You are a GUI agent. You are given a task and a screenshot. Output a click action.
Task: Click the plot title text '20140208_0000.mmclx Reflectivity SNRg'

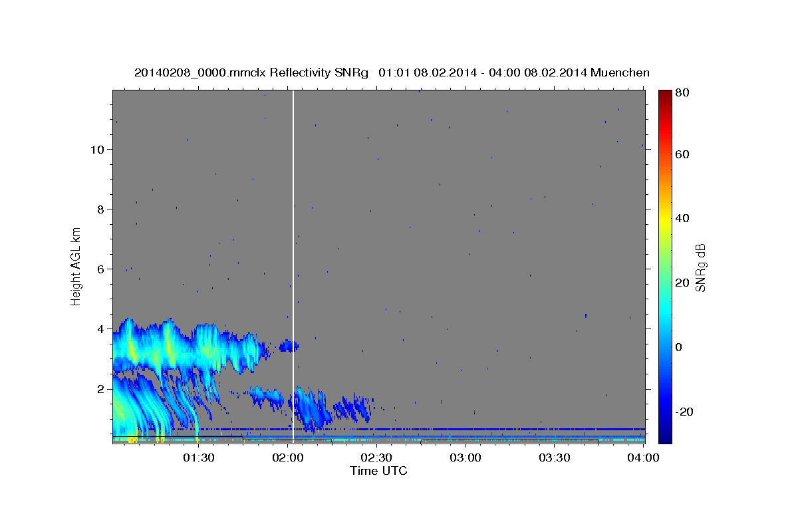point(251,72)
